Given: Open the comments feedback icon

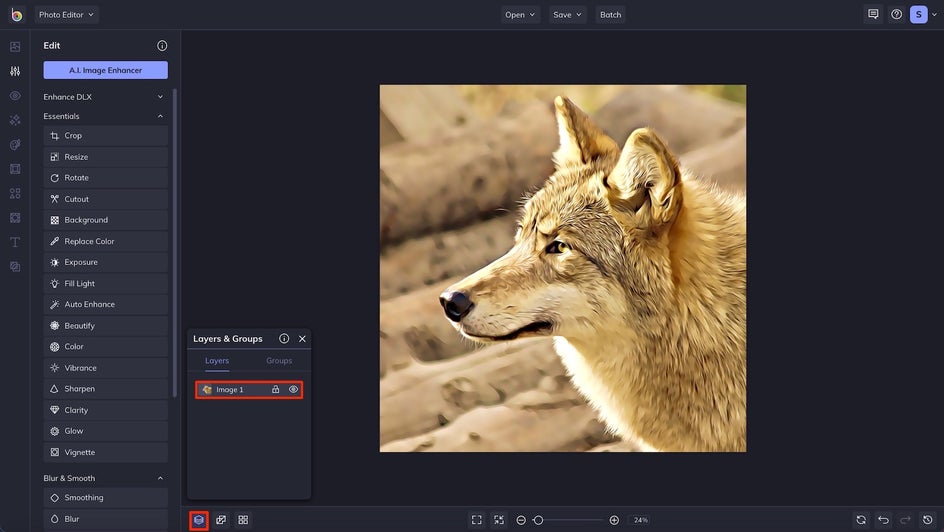Looking at the screenshot, I should pyautogui.click(x=873, y=15).
